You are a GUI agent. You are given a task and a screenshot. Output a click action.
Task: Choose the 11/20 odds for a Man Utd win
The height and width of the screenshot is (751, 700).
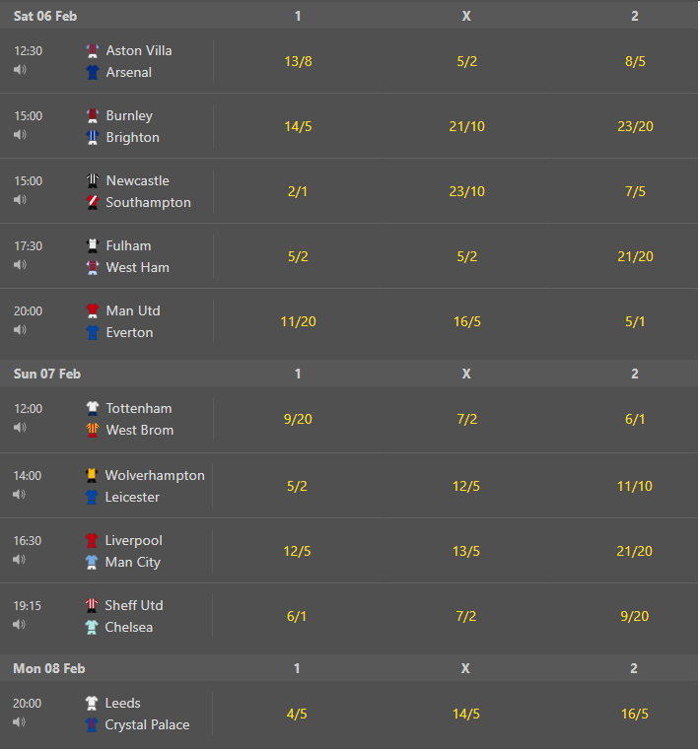pos(298,321)
